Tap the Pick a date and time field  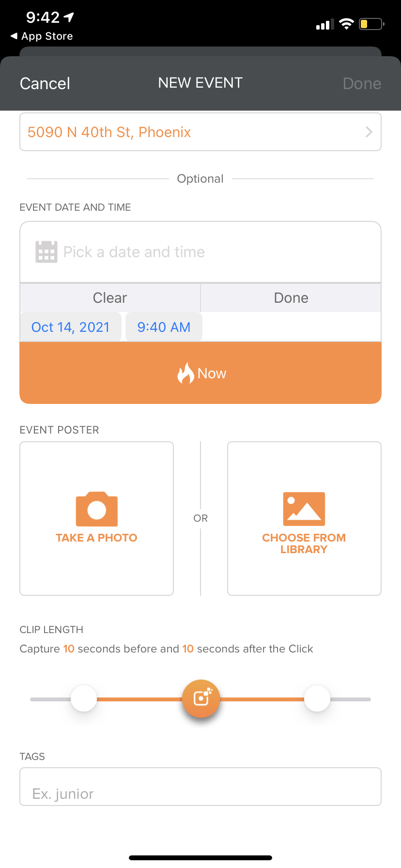[x=200, y=252]
